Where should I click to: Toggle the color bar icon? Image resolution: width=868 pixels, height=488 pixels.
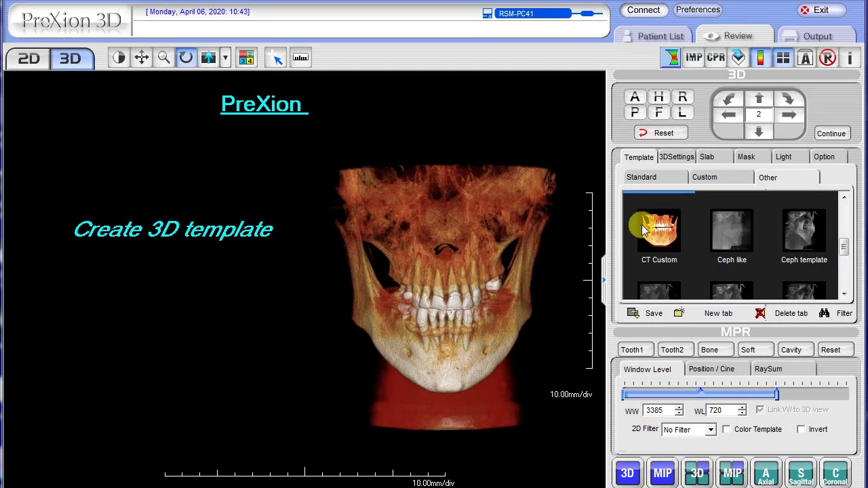(x=760, y=58)
